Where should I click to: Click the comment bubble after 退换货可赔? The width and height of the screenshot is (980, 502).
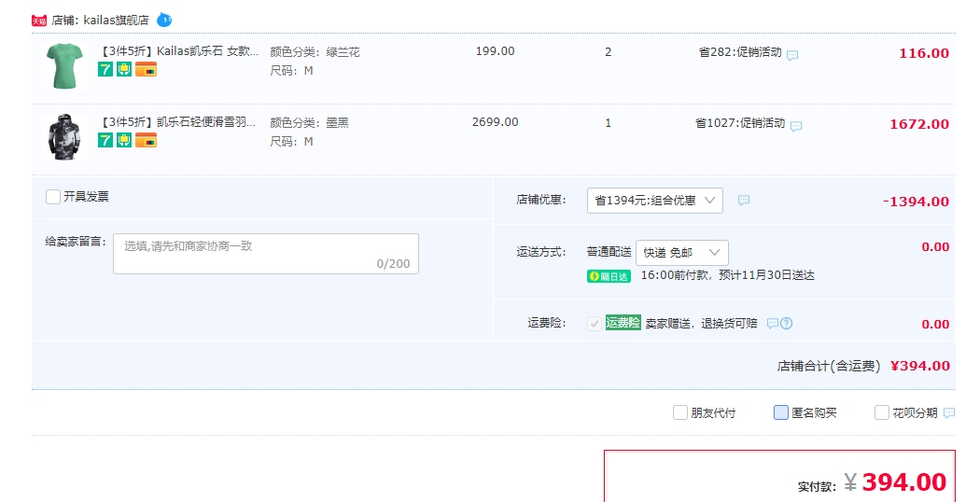[x=773, y=323]
